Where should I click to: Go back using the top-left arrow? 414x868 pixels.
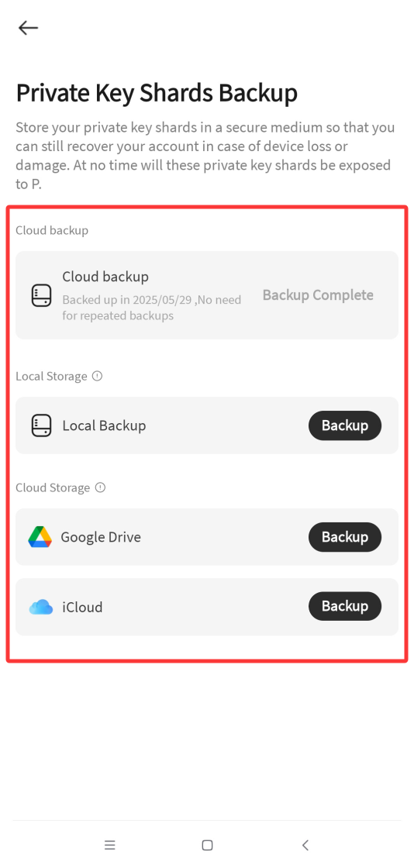(28, 28)
